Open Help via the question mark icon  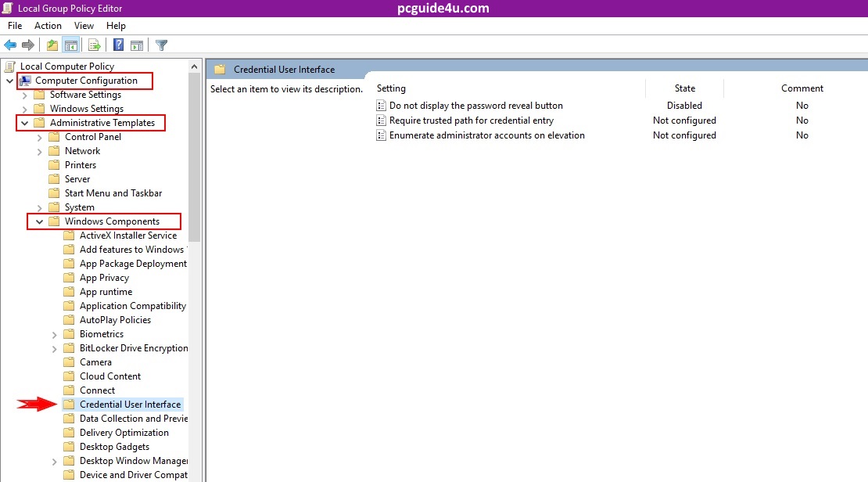tap(119, 45)
